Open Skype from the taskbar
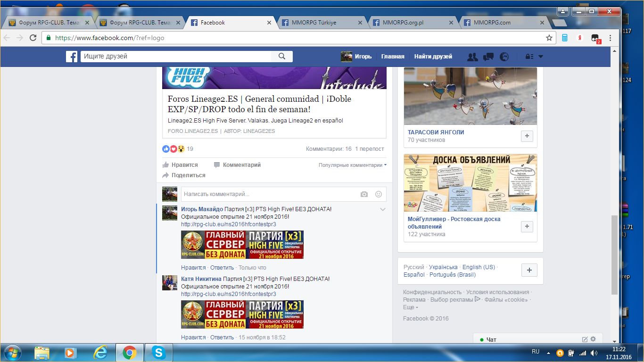Image resolution: width=644 pixels, height=362 pixels. (x=159, y=353)
